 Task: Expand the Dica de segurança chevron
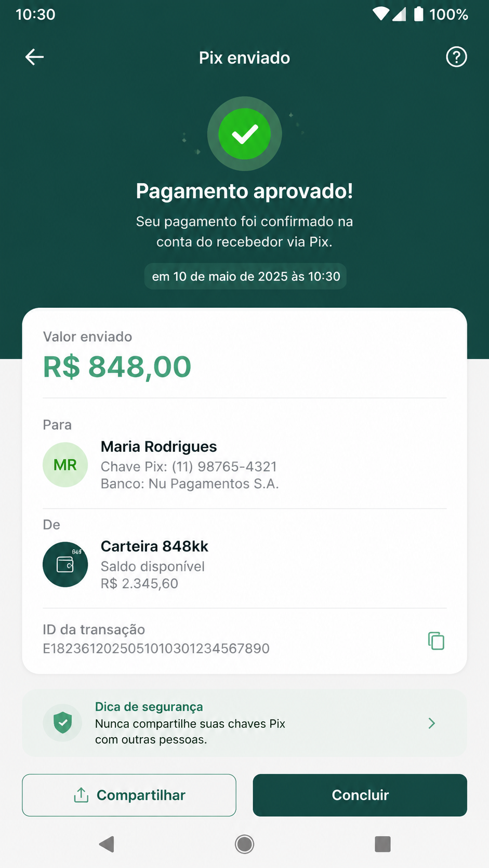tap(431, 723)
